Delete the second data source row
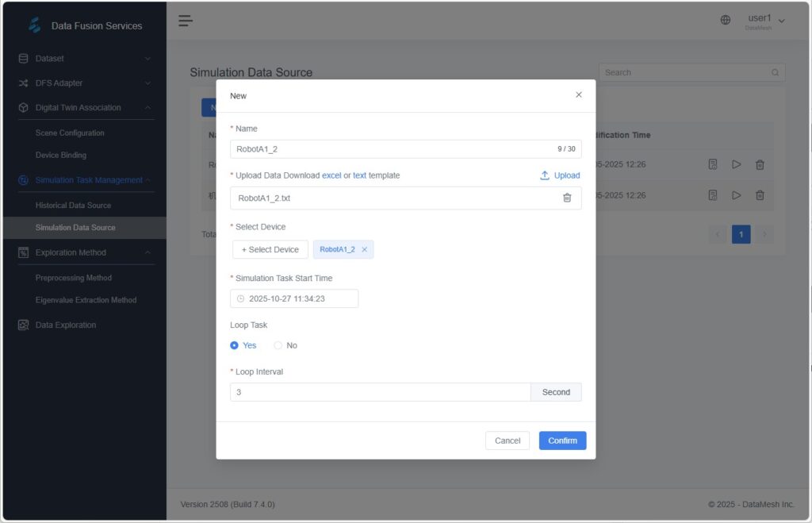This screenshot has height=523, width=812. click(760, 195)
